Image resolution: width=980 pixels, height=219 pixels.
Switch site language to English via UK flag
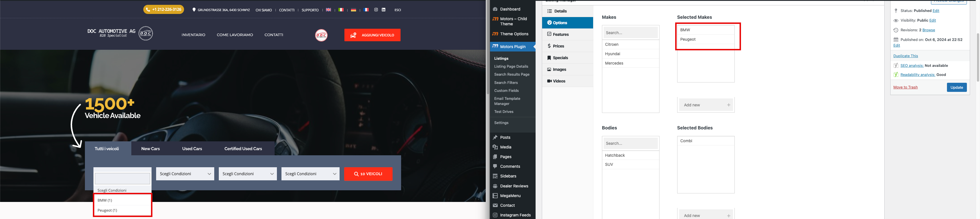point(328,10)
